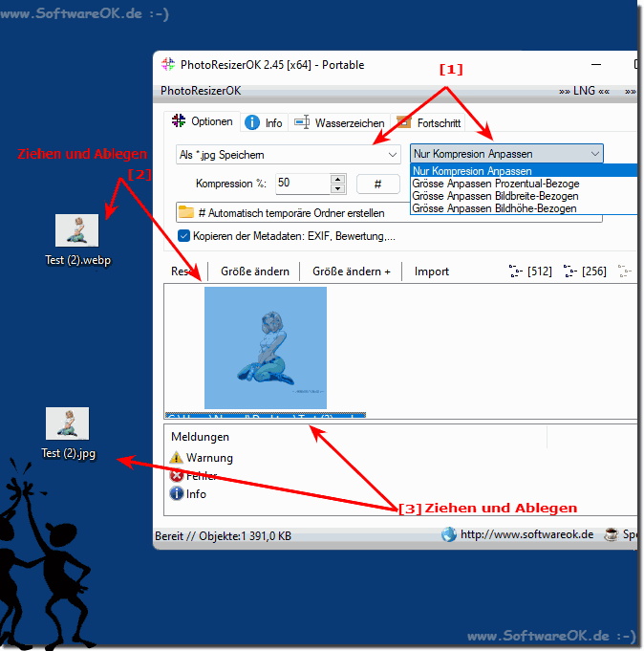Viewport: 644px width, 651px height.
Task: Click the Optionen tab's colorful icon
Action: (179, 120)
